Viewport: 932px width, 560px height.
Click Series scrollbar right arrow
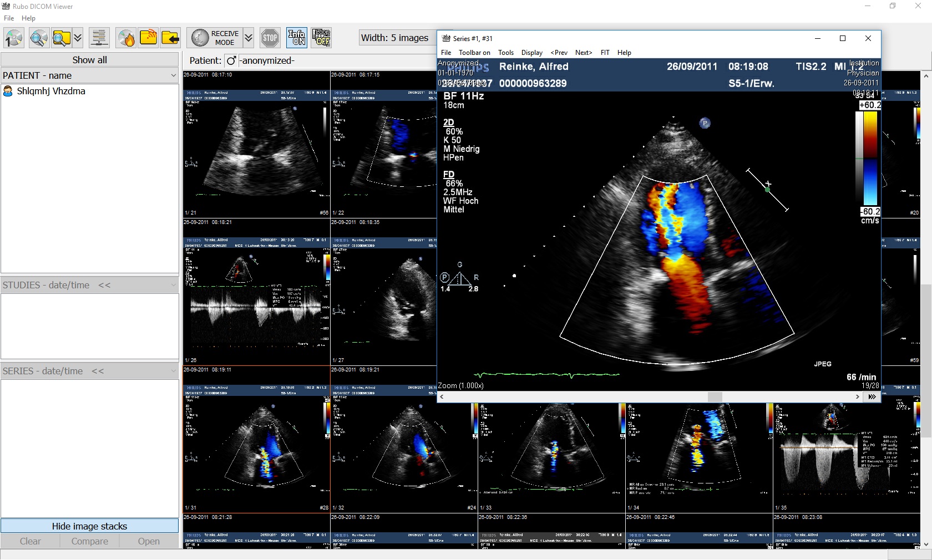(858, 397)
